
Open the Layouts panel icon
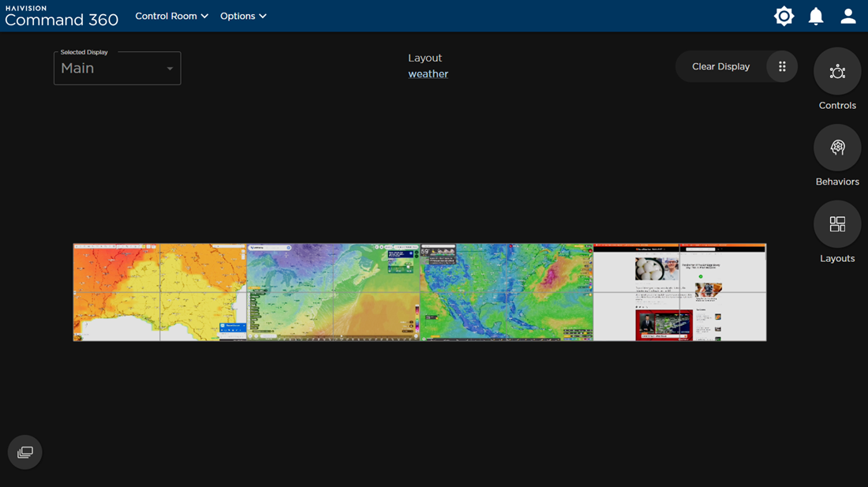coord(837,224)
